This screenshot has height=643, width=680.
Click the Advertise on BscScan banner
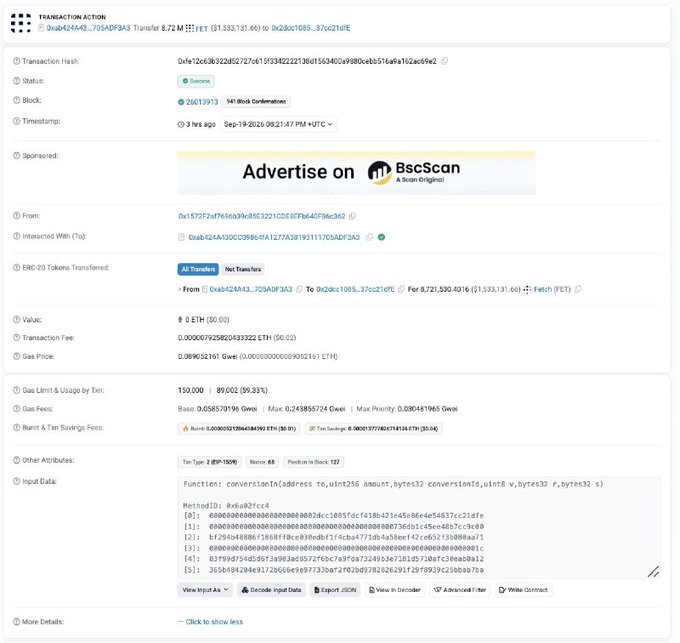pyautogui.click(x=356, y=173)
